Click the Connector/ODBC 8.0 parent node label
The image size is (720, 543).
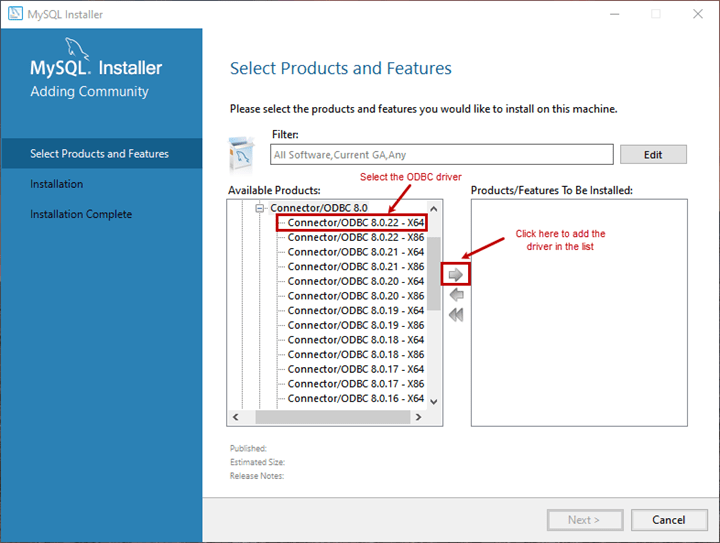coord(319,208)
